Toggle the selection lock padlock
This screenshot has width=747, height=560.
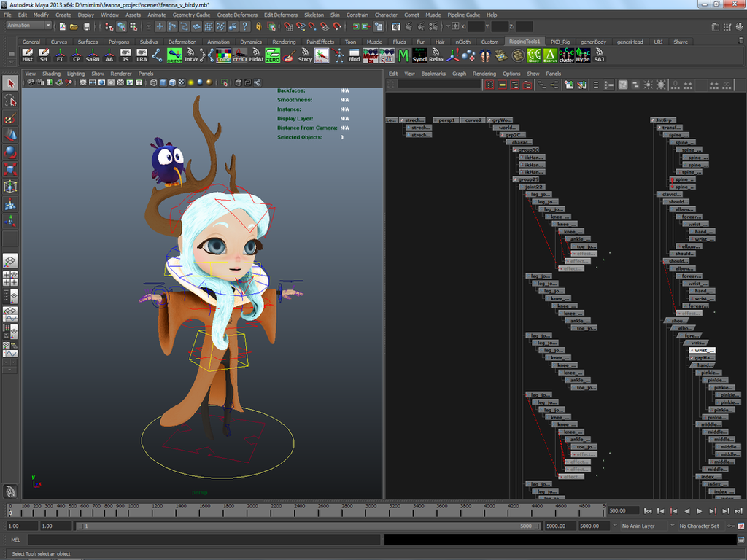pos(259,27)
